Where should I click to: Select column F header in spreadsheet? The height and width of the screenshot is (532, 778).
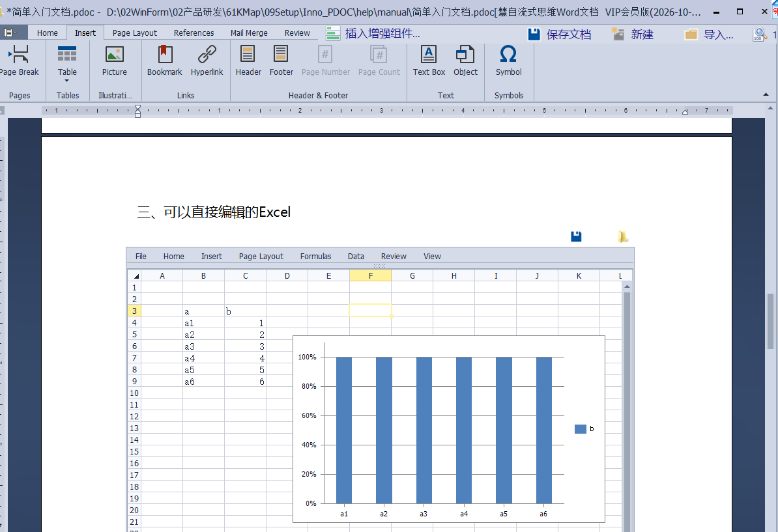pos(370,276)
